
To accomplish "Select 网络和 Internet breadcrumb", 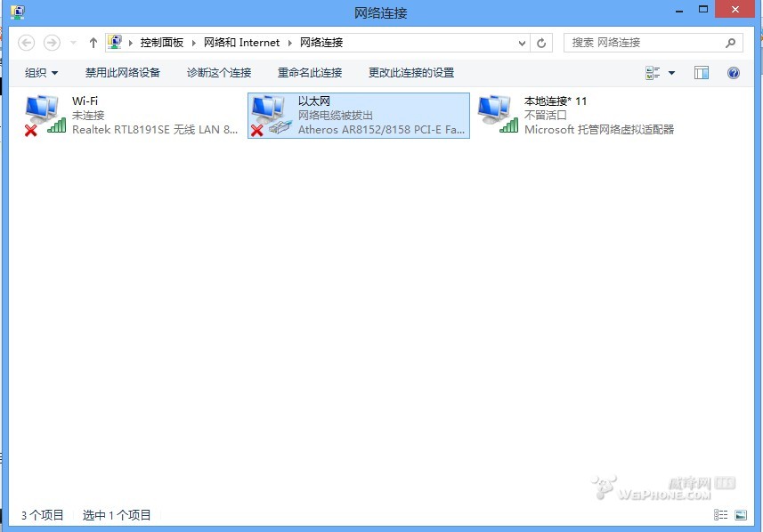I will pyautogui.click(x=241, y=43).
